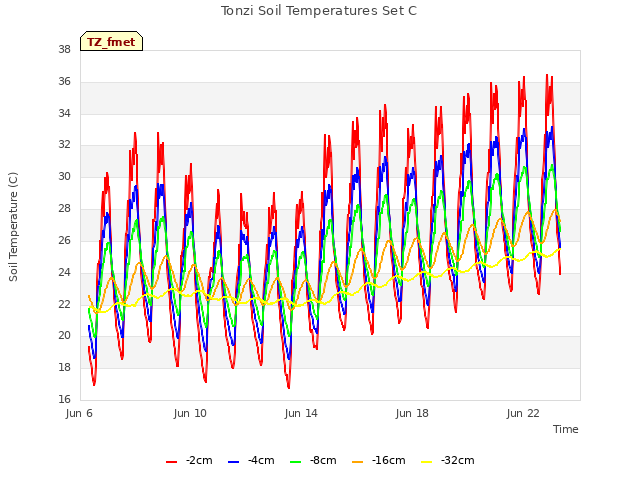
Task: Click the 30 y-axis tick label
Action: click(x=64, y=177)
